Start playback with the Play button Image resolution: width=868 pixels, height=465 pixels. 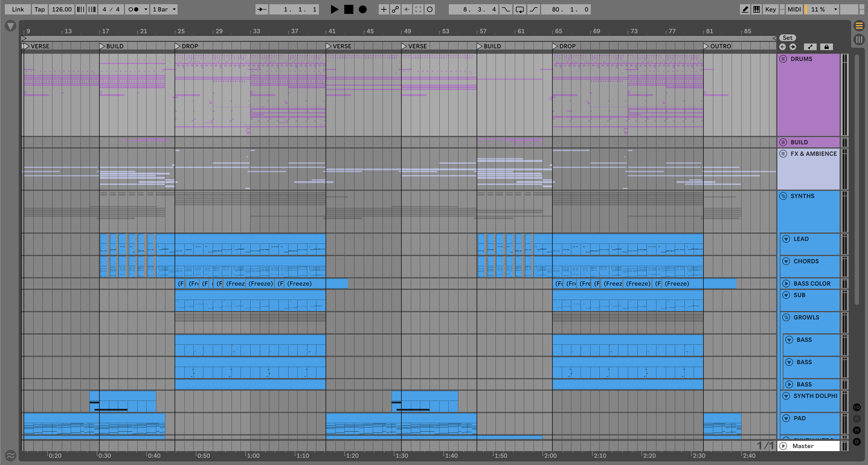[x=334, y=9]
